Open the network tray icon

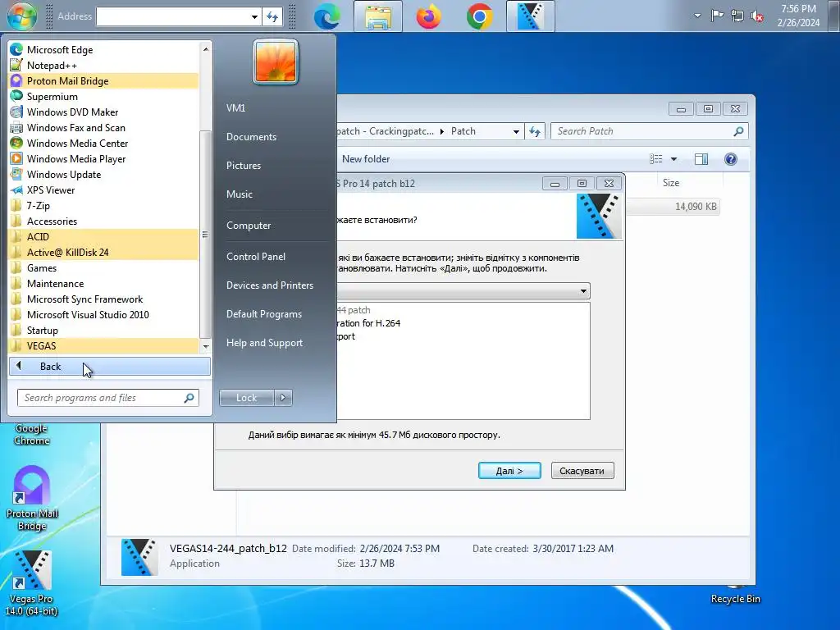tap(737, 16)
